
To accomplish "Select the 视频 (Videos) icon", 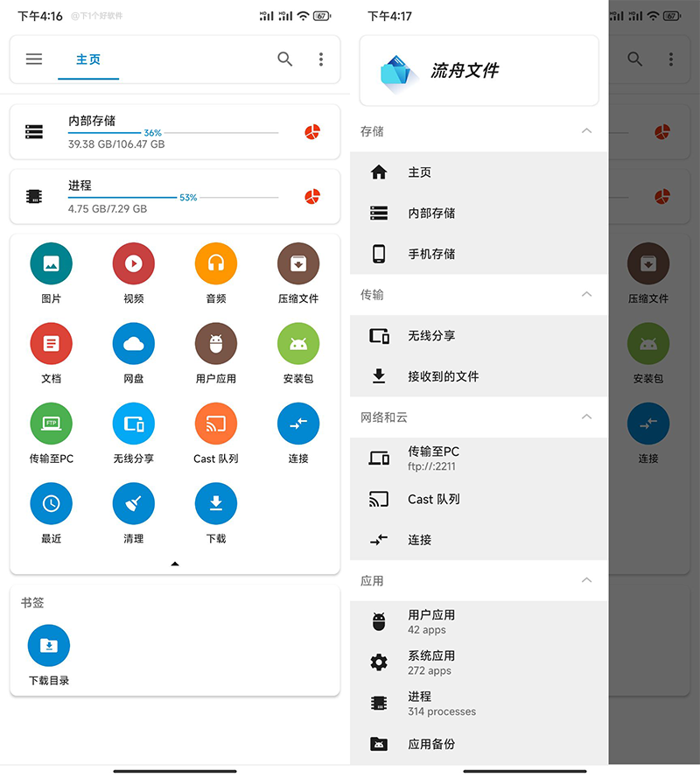I will point(133,263).
